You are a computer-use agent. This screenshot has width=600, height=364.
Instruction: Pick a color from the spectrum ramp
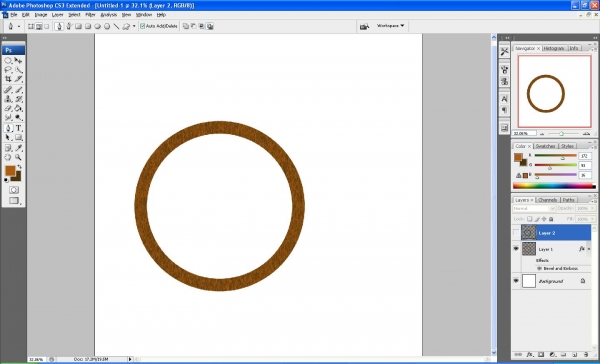[554, 186]
